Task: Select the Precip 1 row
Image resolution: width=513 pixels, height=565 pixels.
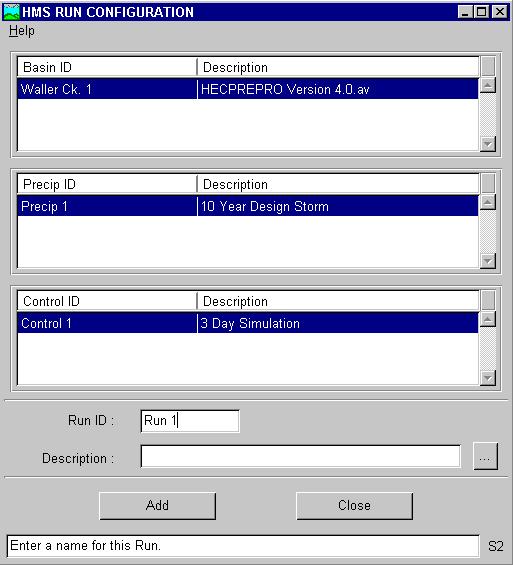Action: (x=248, y=206)
